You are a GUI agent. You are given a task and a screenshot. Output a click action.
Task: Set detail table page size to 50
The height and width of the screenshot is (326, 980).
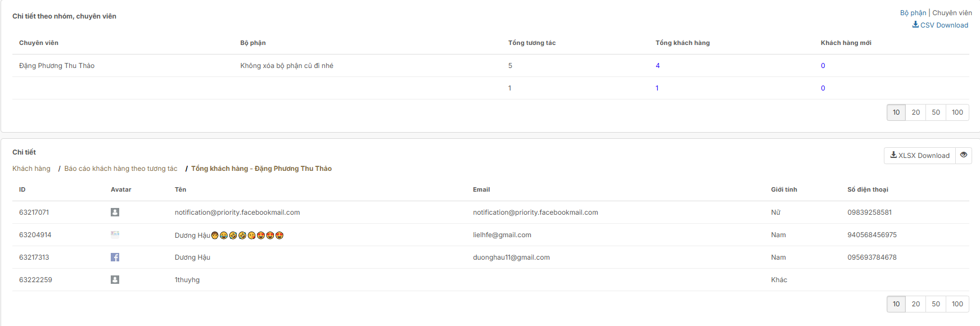[x=936, y=304]
